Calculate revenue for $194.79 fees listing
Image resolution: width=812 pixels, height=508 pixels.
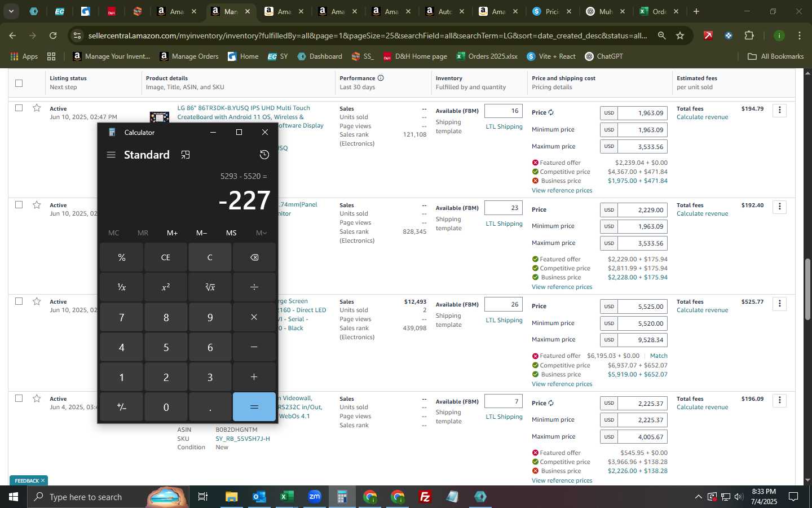(x=702, y=117)
